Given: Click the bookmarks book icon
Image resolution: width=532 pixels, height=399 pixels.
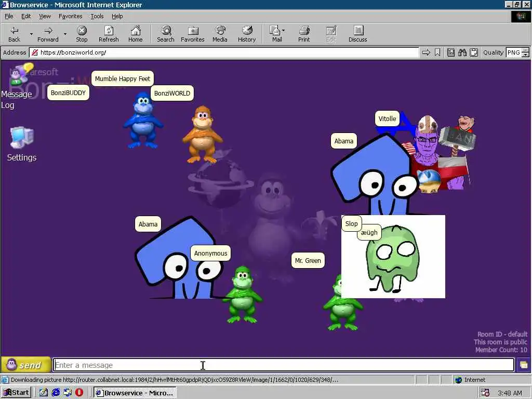Looking at the screenshot, I should click(x=451, y=52).
